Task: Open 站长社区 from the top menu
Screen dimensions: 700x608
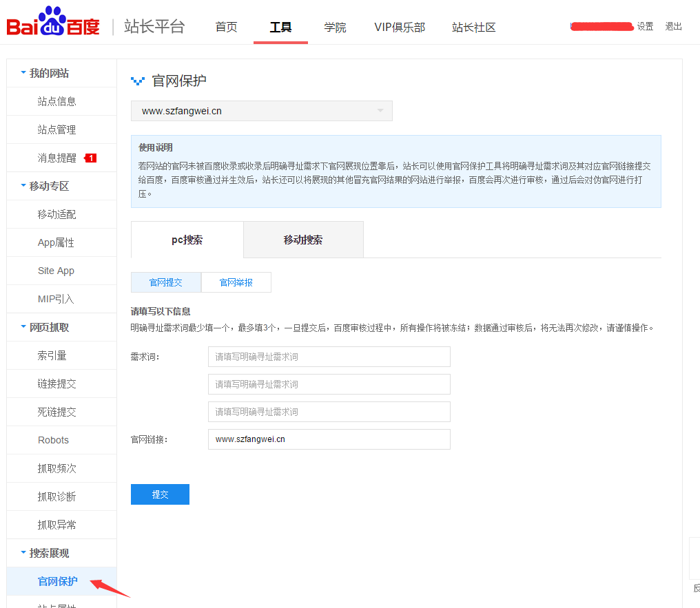Action: click(473, 28)
